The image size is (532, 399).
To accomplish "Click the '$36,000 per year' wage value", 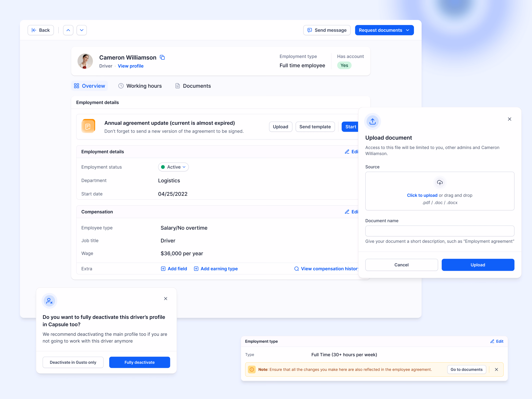I will pyautogui.click(x=182, y=253).
